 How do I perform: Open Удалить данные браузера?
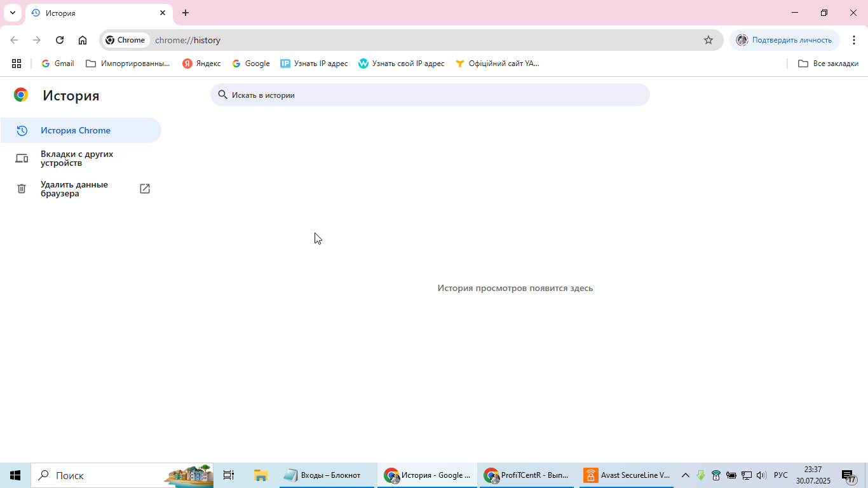[x=81, y=189]
